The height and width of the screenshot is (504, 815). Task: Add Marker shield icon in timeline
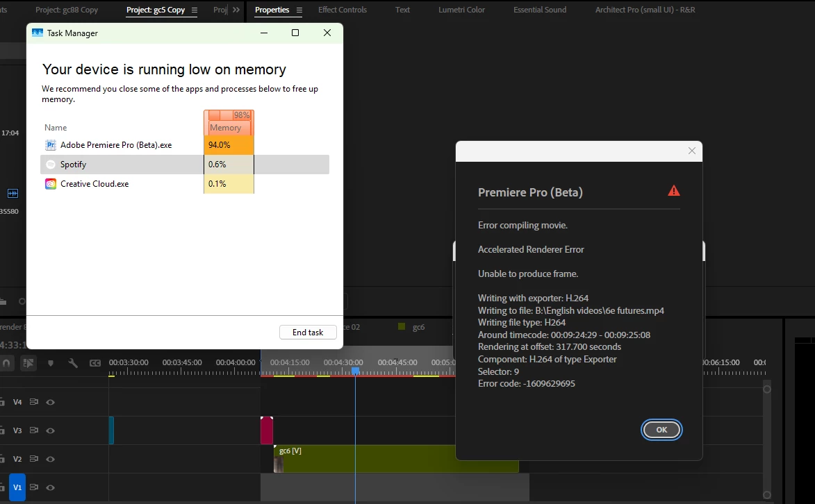pos(51,363)
